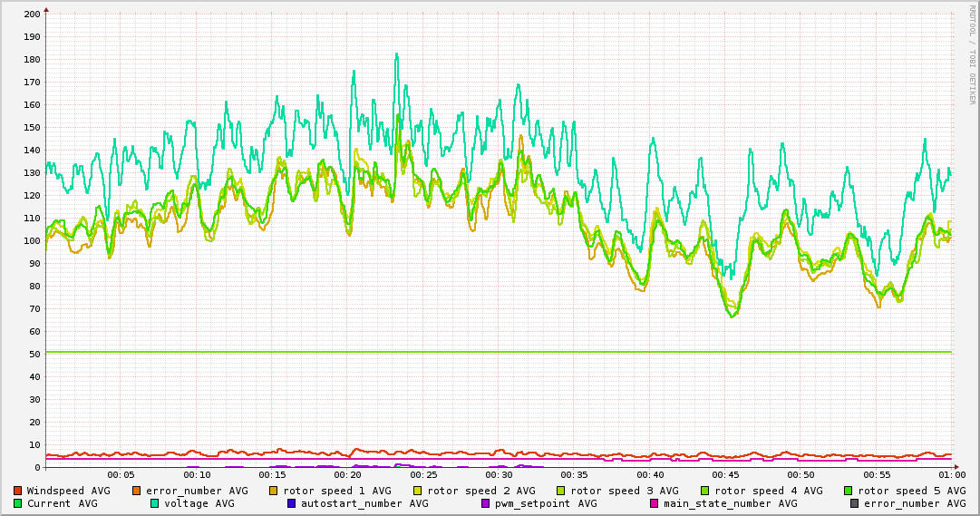This screenshot has width=980, height=516.
Task: Click the yellow rotor speed 2 swatch
Action: click(418, 491)
